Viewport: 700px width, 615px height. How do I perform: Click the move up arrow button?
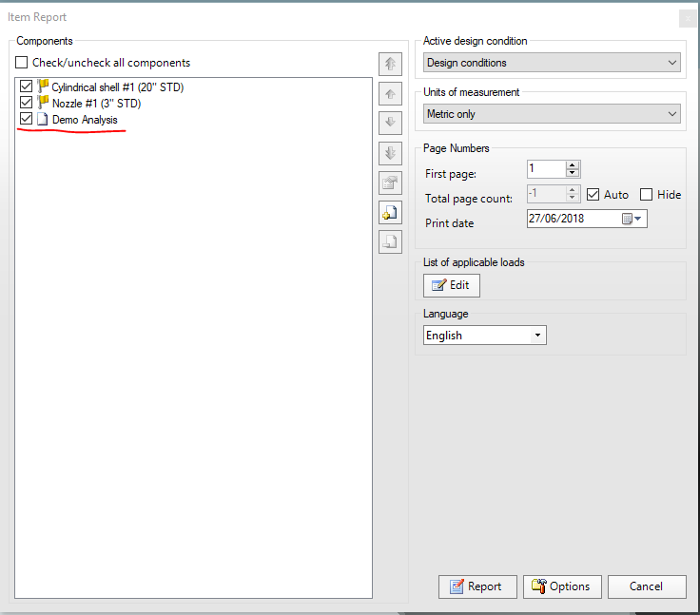tap(390, 94)
